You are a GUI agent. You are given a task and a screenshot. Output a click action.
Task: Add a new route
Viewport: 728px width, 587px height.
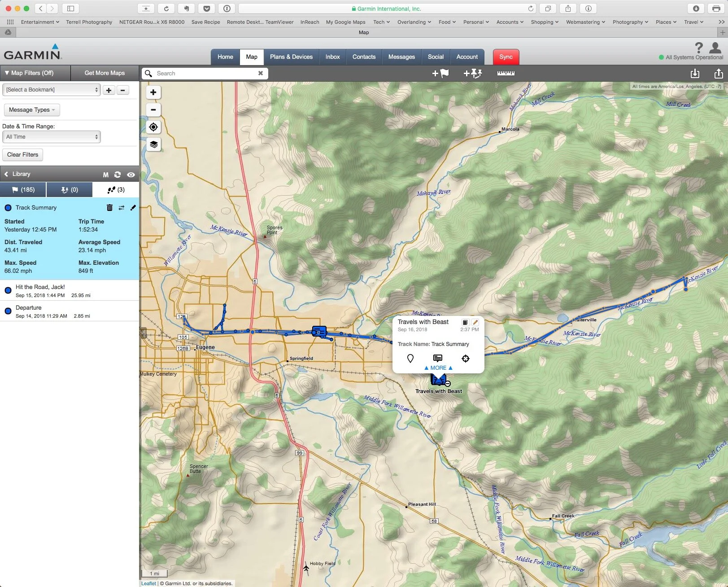point(473,73)
